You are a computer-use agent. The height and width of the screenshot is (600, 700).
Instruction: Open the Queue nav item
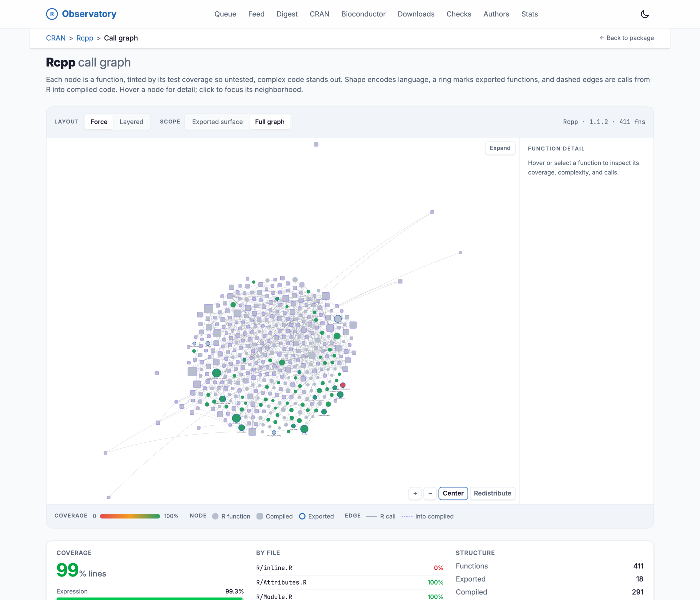[225, 14]
